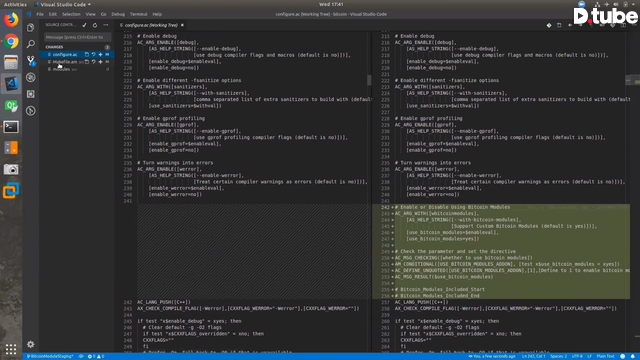The width and height of the screenshot is (640, 360).
Task: Select the Source Control activity bar icon
Action: [x=31, y=60]
